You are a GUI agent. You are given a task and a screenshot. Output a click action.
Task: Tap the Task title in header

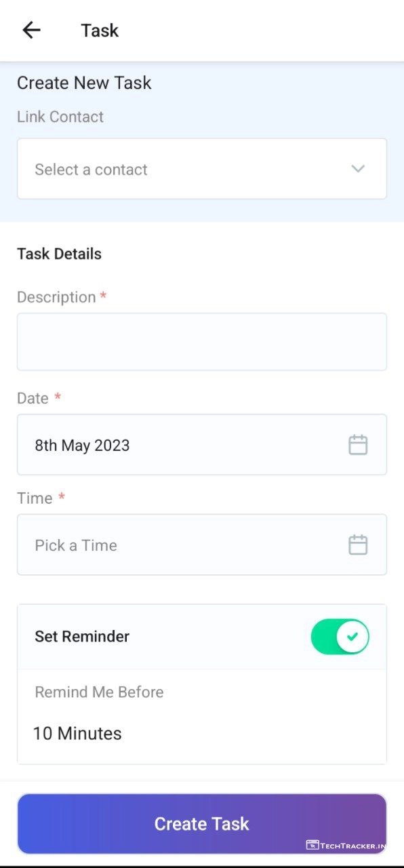point(100,31)
